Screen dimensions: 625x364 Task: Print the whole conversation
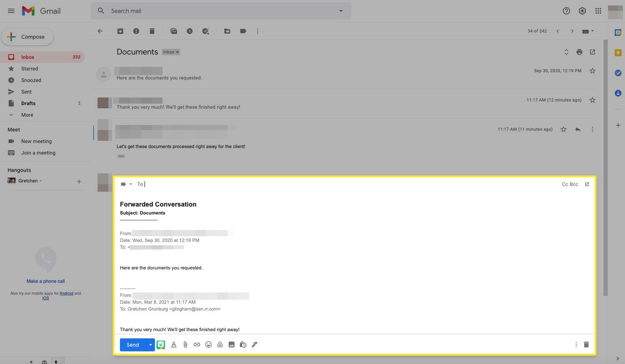coord(579,52)
